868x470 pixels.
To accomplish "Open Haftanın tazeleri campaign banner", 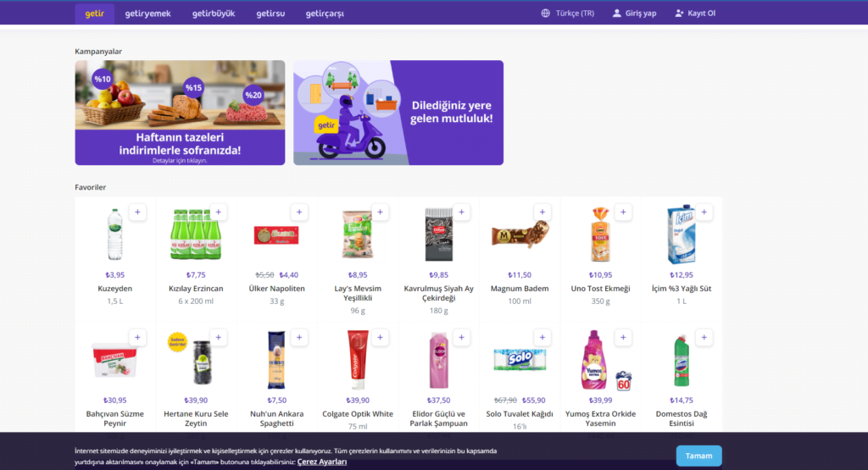I will pyautogui.click(x=180, y=113).
